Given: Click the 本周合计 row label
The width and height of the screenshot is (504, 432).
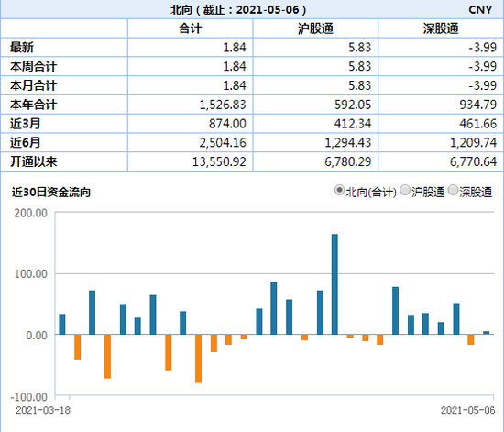Looking at the screenshot, I should coord(33,67).
